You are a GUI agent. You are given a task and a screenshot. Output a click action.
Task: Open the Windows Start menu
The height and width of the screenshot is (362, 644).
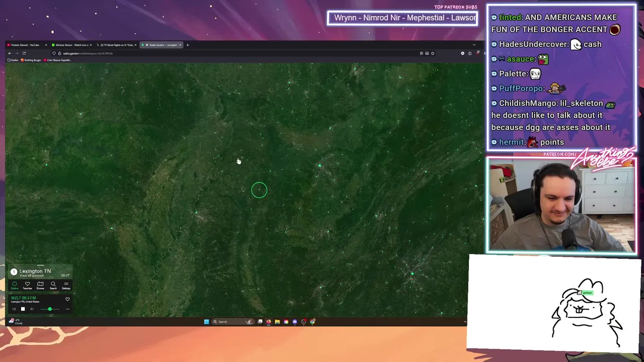coord(206,322)
